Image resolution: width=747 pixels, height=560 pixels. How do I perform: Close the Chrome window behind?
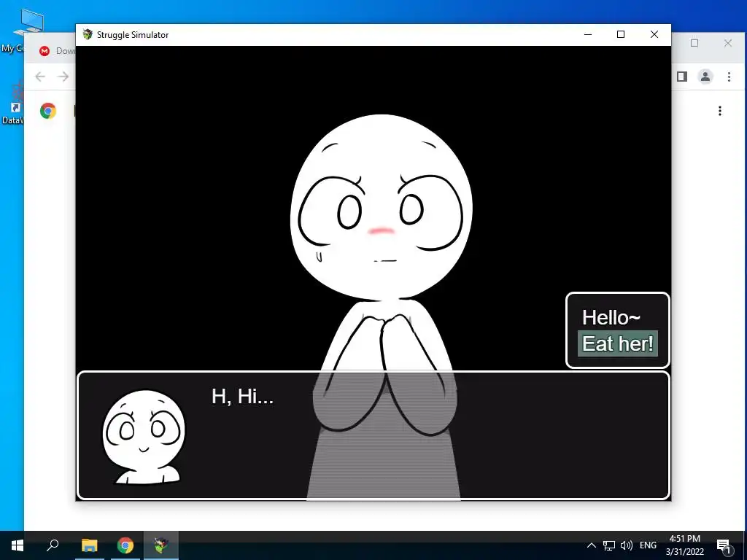click(x=728, y=43)
